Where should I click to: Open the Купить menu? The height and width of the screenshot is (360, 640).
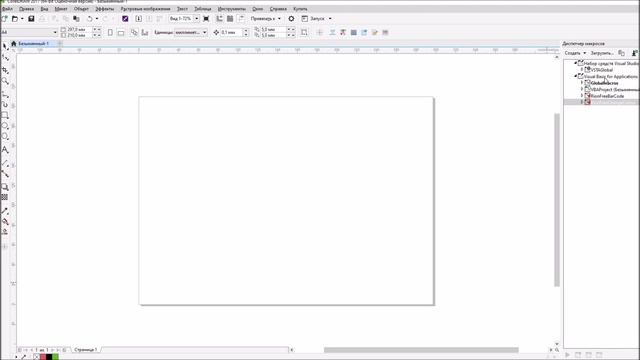click(x=300, y=9)
